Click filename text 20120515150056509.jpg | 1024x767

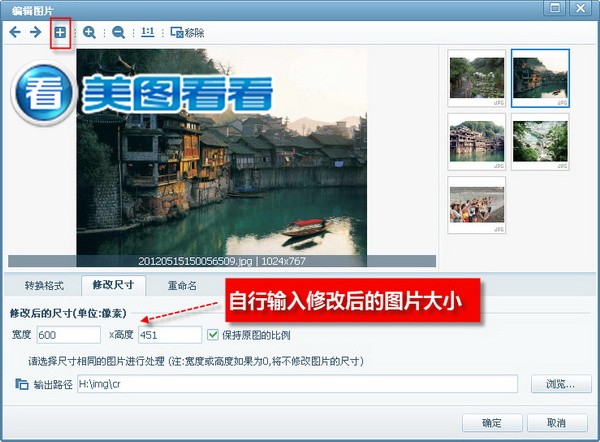(222, 261)
